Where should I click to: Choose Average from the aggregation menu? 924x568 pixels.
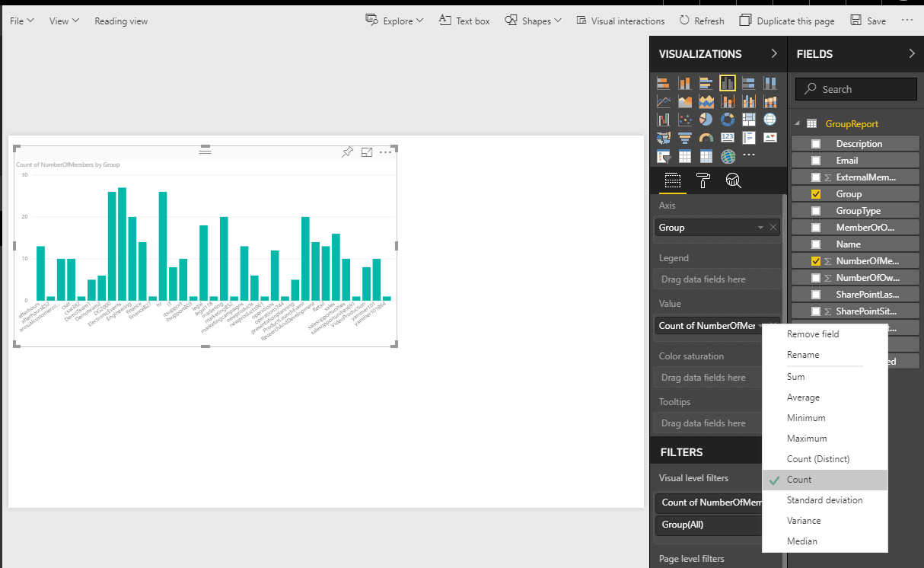(803, 397)
